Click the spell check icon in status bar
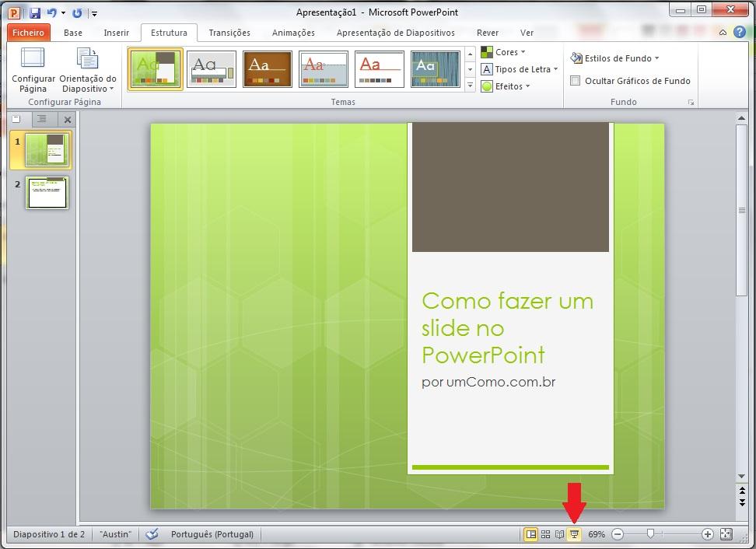This screenshot has width=756, height=549. click(152, 534)
